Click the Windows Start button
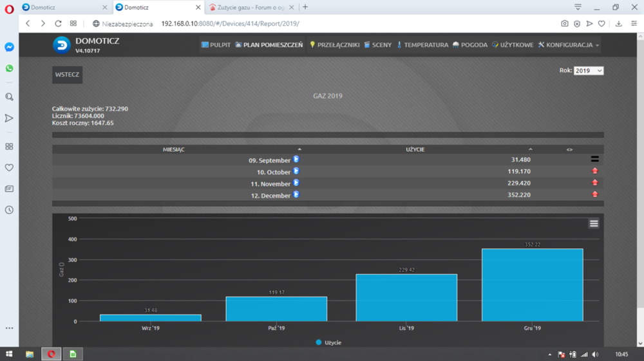 pyautogui.click(x=9, y=354)
